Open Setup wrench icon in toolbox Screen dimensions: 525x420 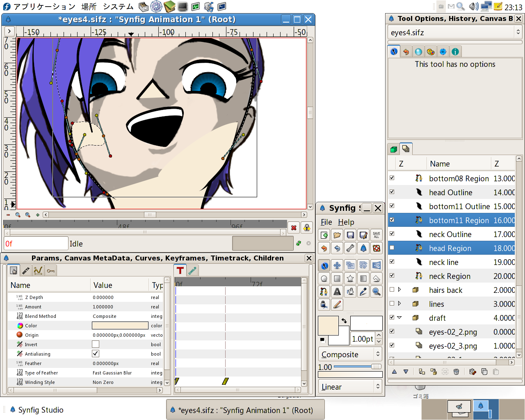350,248
